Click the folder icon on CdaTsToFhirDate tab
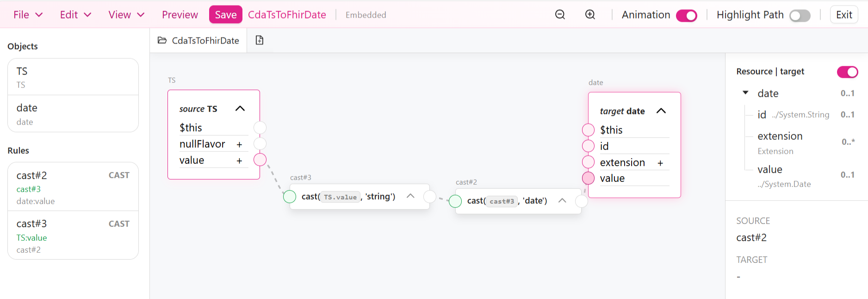 tap(162, 40)
